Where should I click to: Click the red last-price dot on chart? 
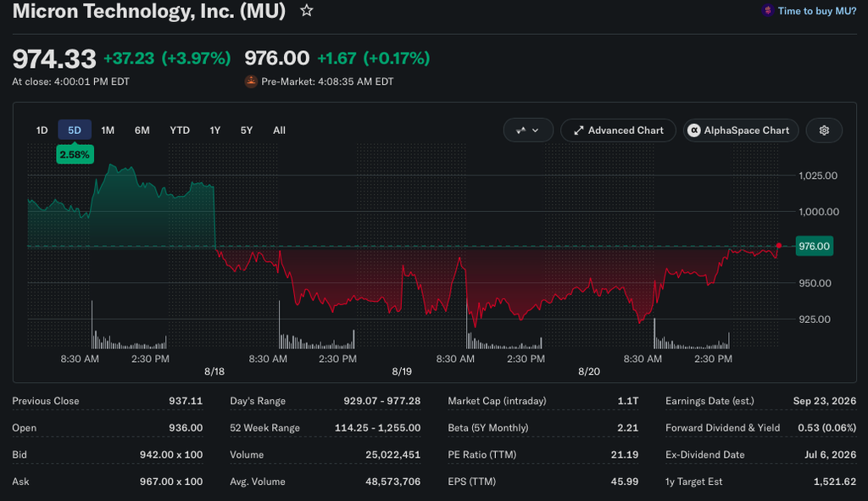tap(778, 245)
